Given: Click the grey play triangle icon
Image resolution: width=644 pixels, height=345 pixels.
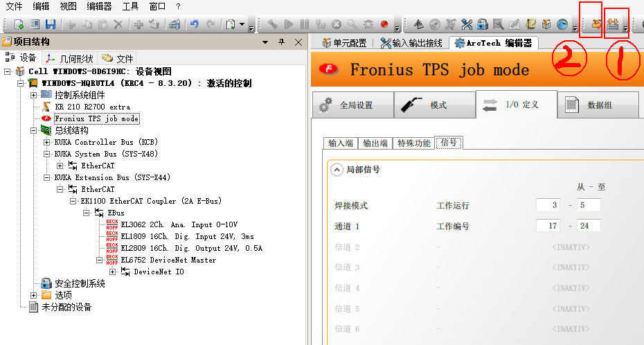Looking at the screenshot, I should pyautogui.click(x=289, y=25).
